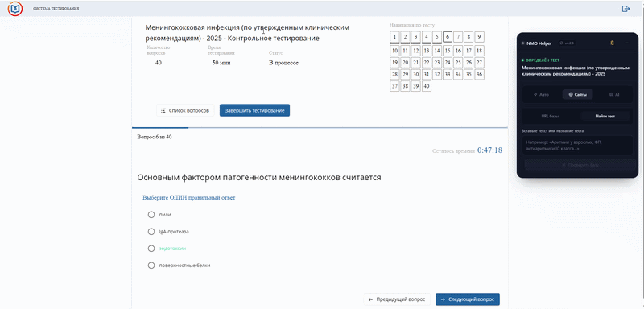Select the "IgA-протеаза" answer option
644x309 pixels.
point(151,232)
